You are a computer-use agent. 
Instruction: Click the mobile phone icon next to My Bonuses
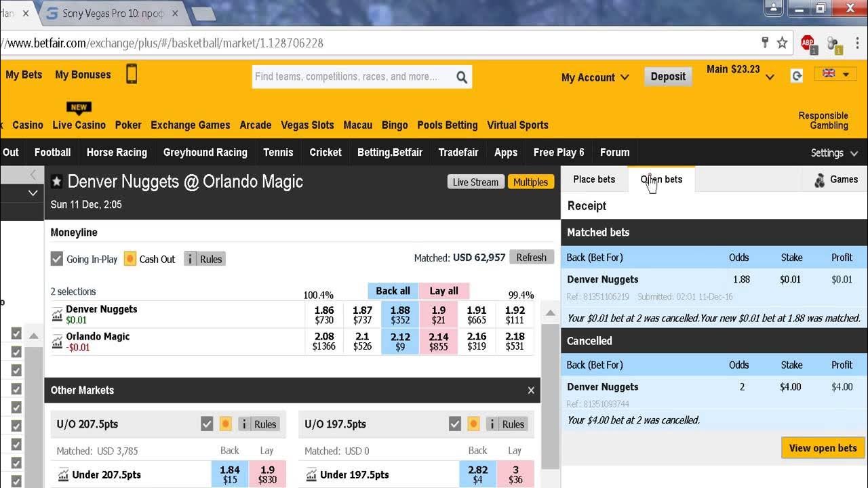tap(132, 74)
